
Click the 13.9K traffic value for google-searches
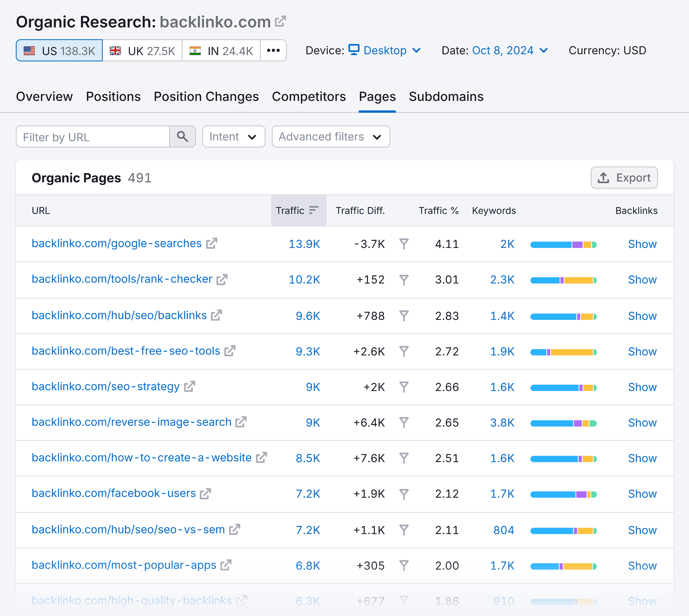(x=304, y=244)
